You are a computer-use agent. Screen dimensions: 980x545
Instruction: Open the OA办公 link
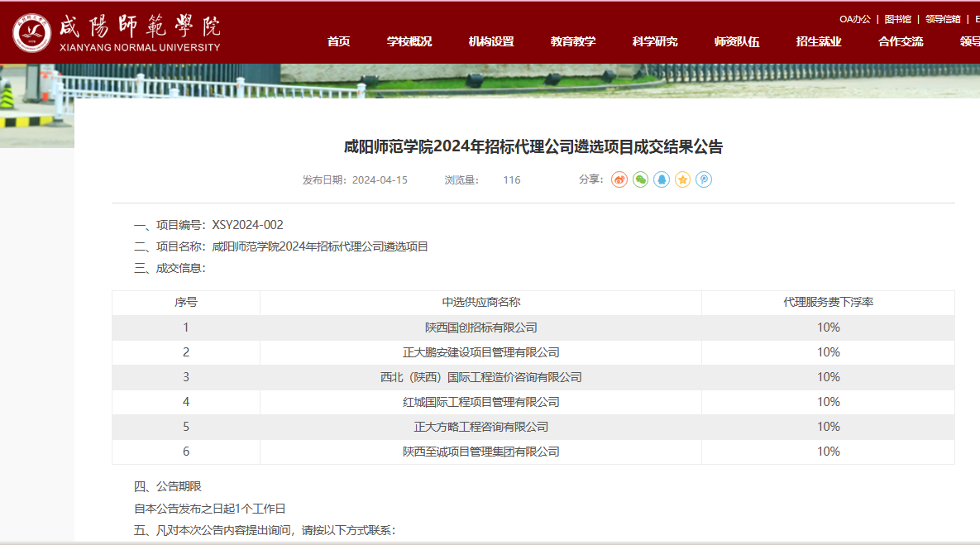pyautogui.click(x=855, y=19)
